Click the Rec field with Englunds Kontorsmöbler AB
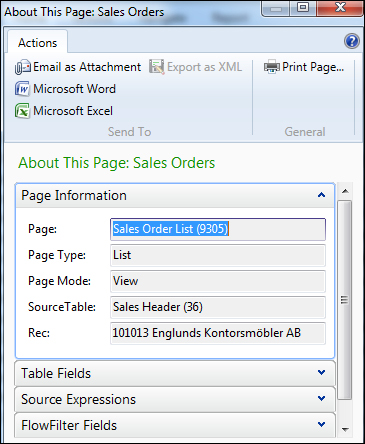 [x=218, y=333]
